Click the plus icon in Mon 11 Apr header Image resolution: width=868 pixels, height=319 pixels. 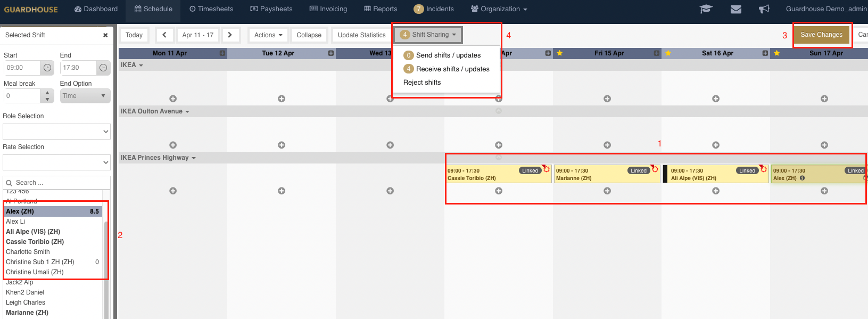(222, 53)
